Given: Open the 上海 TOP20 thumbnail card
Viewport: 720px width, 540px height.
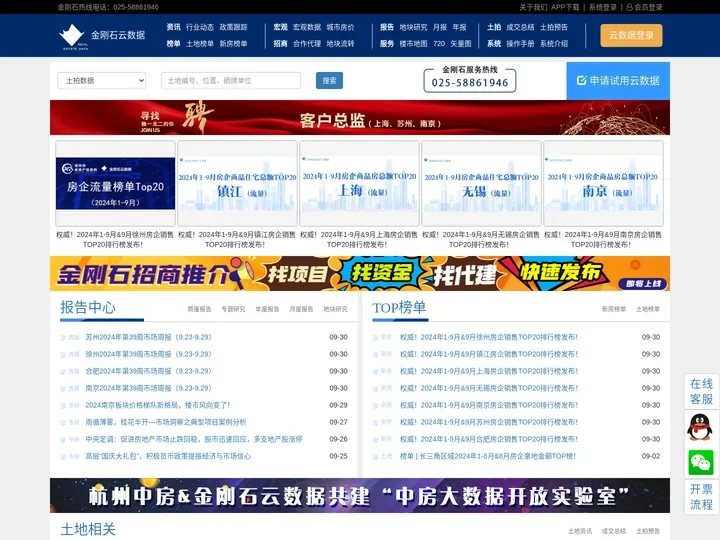Looking at the screenshot, I should pyautogui.click(x=360, y=183).
